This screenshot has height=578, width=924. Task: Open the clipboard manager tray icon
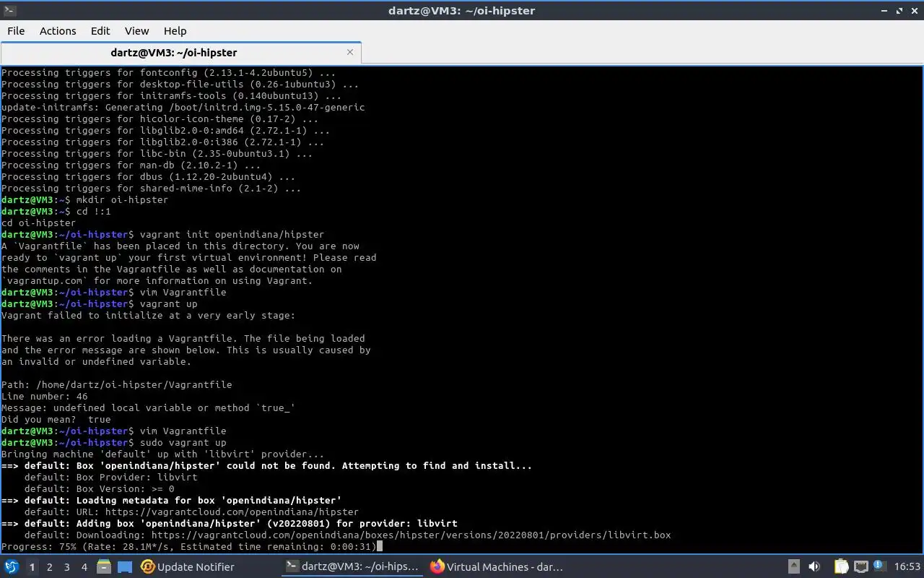(841, 567)
